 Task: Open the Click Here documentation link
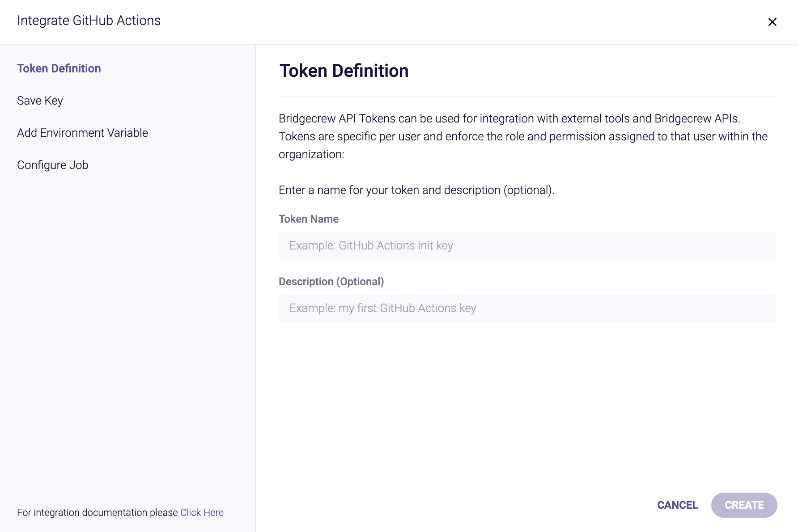coord(202,512)
